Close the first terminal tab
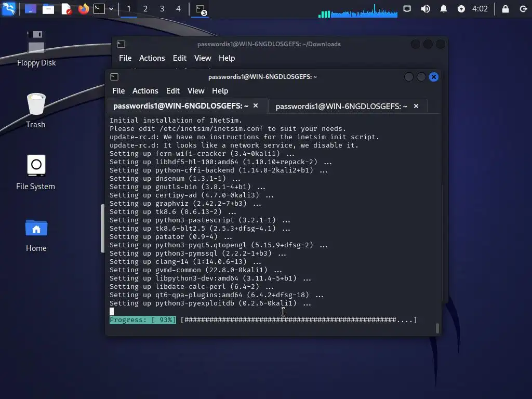Screen dimensions: 532x399 (256, 105)
